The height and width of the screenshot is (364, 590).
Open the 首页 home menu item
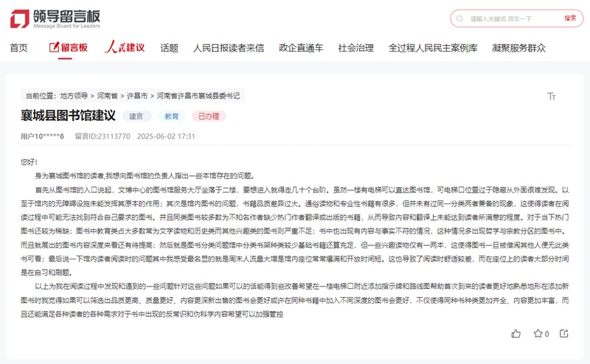pos(18,49)
